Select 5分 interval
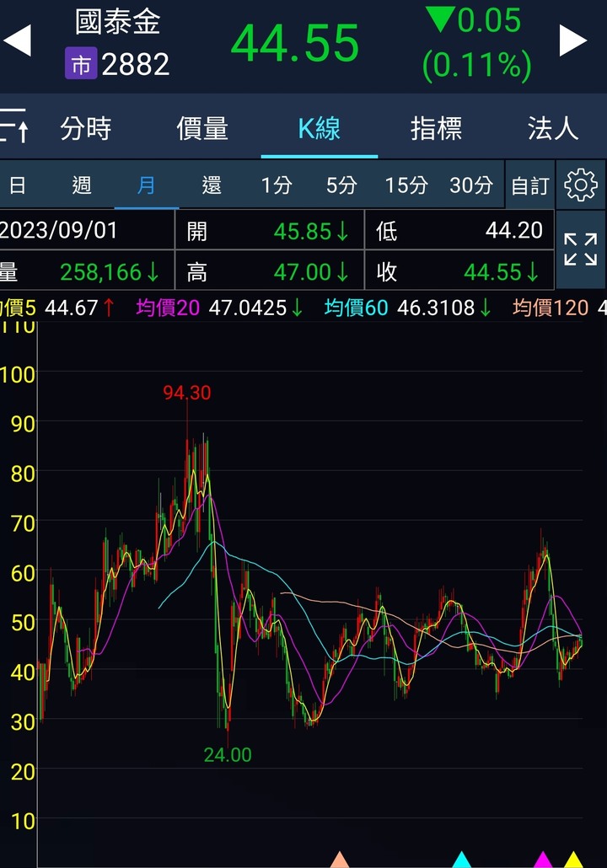Viewport: 607px width, 868px height. click(x=341, y=185)
